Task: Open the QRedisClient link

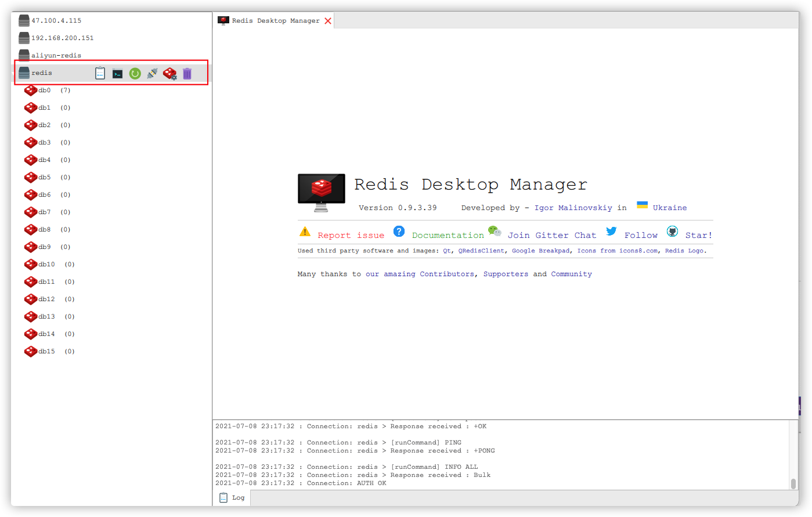Action: (481, 251)
